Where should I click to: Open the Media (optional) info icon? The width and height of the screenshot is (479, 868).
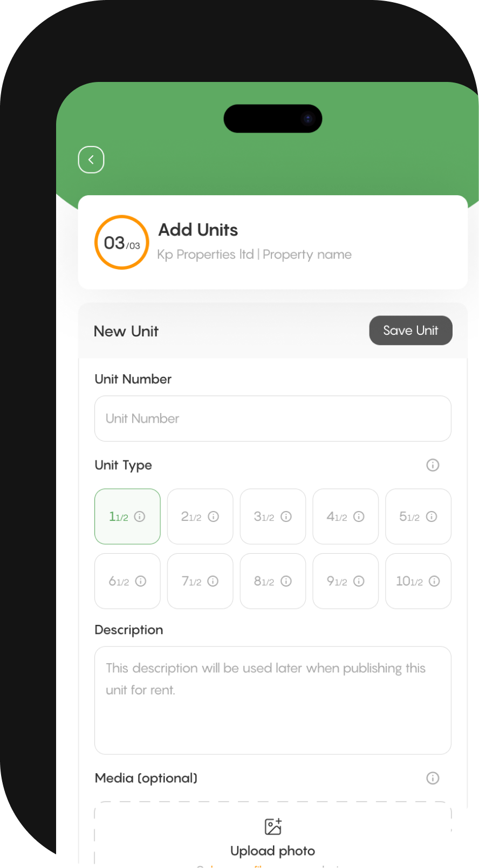tap(433, 778)
